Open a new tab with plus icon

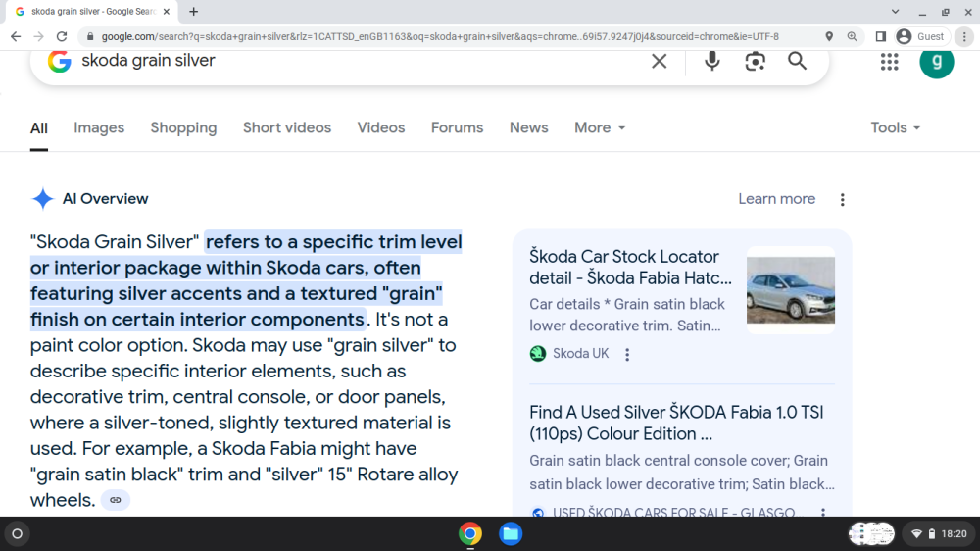pyautogui.click(x=194, y=11)
